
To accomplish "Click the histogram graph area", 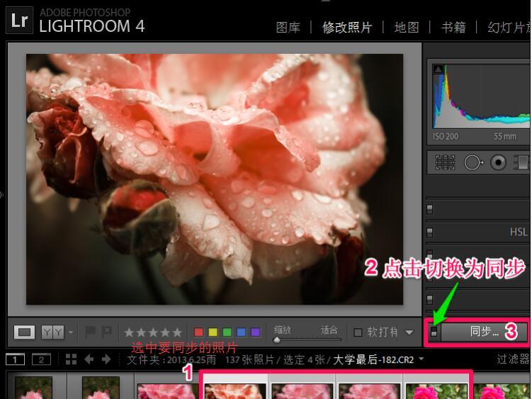I will pyautogui.click(x=481, y=97).
